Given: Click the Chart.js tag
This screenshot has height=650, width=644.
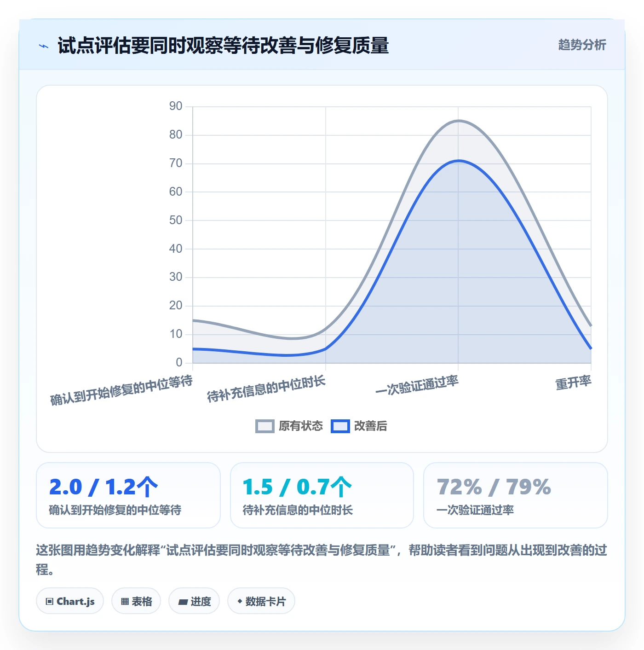Looking at the screenshot, I should [70, 601].
